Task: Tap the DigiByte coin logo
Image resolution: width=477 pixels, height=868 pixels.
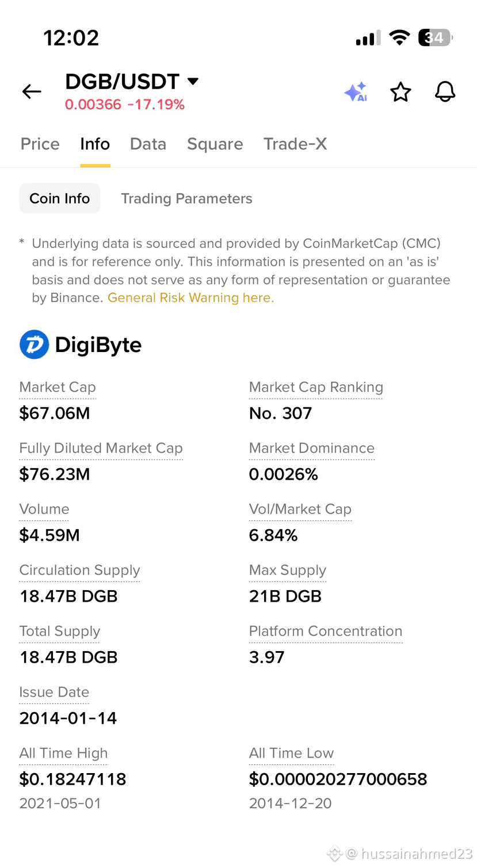Action: click(35, 345)
